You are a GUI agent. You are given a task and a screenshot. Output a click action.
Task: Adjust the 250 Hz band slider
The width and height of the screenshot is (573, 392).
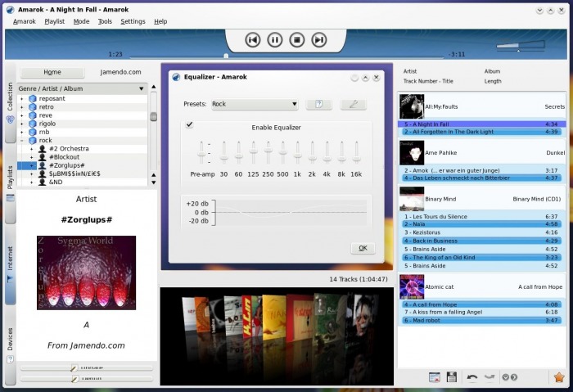[268, 153]
